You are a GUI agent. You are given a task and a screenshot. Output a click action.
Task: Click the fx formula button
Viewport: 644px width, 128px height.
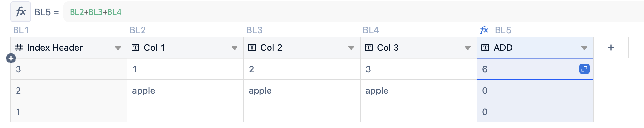pos(21,12)
